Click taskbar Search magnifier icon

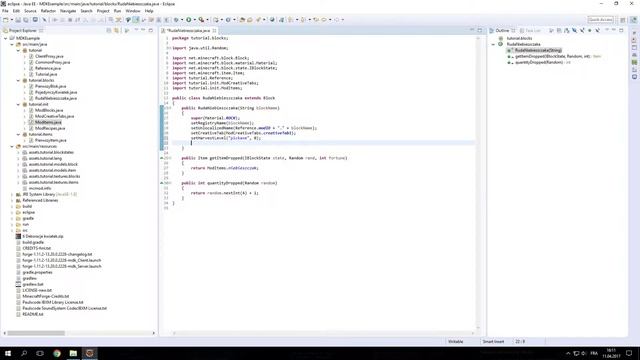pos(24,353)
